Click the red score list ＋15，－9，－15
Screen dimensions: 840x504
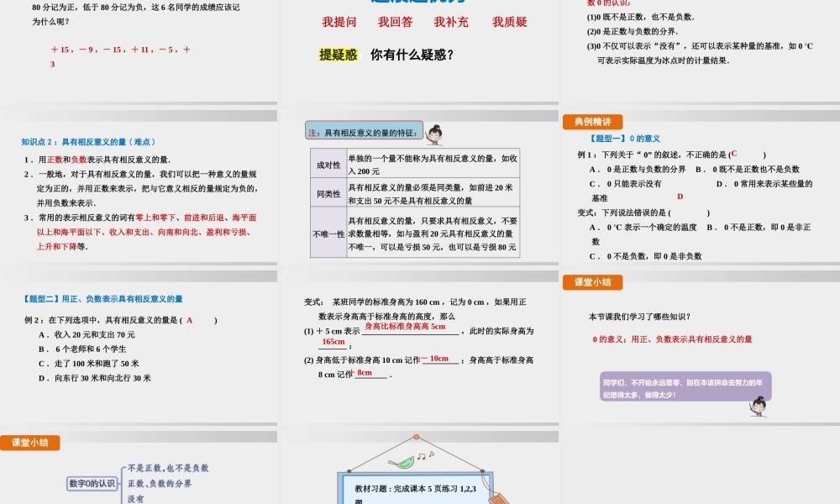tap(120, 56)
